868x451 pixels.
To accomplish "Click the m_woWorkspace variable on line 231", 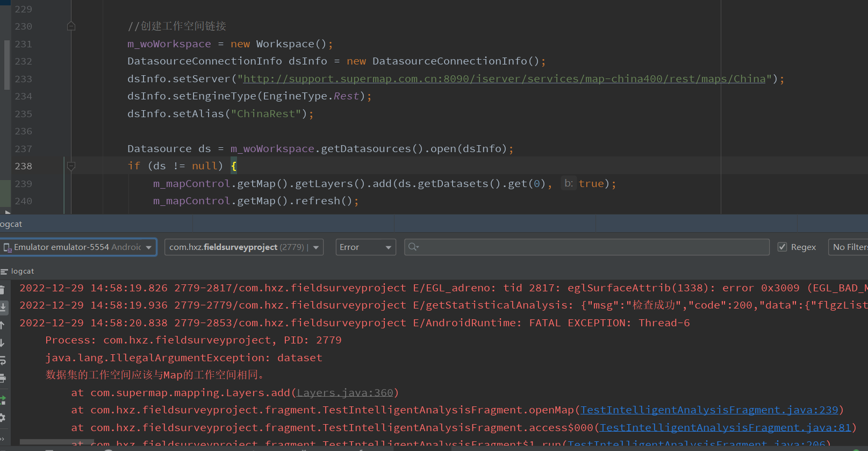I will pos(169,44).
